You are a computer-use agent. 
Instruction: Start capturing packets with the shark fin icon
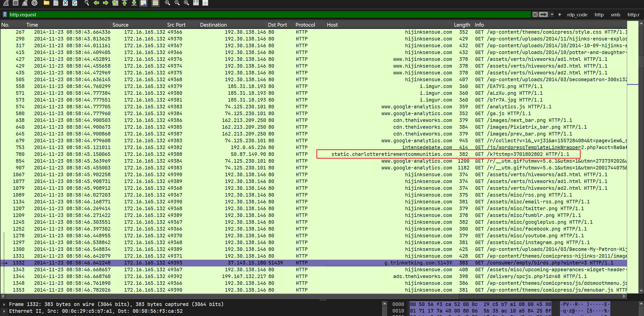click(x=6, y=3)
